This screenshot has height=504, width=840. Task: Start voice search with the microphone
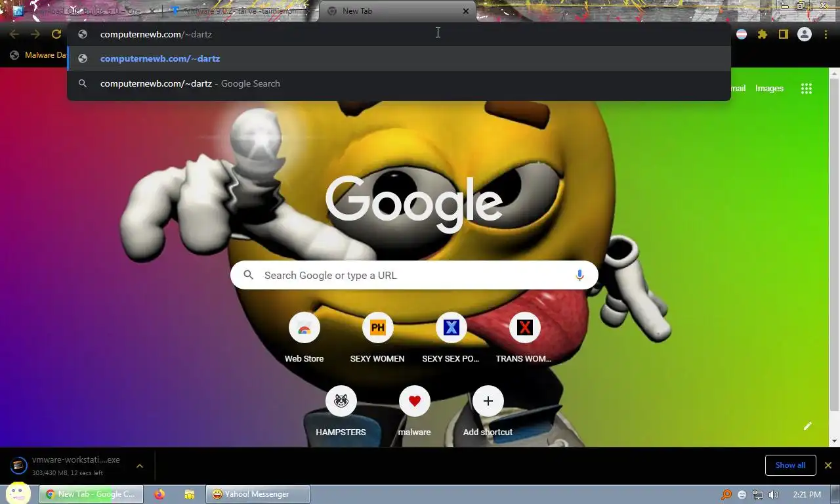pyautogui.click(x=579, y=276)
